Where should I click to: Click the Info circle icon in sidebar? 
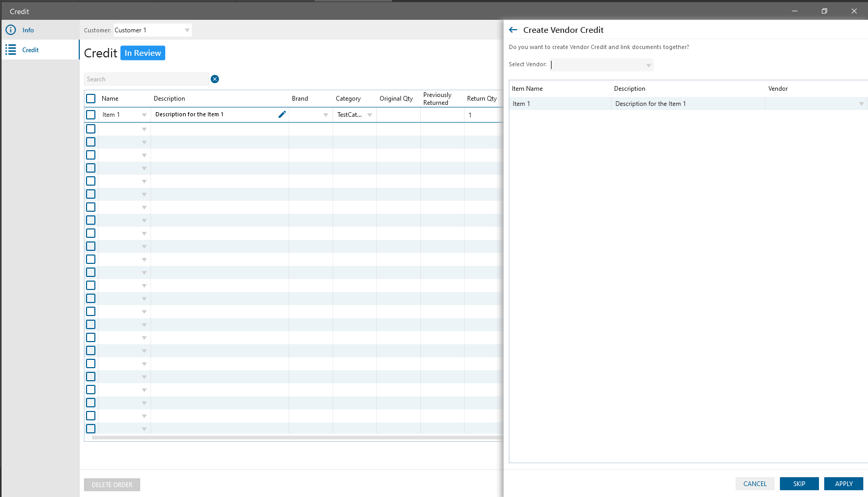(x=10, y=30)
